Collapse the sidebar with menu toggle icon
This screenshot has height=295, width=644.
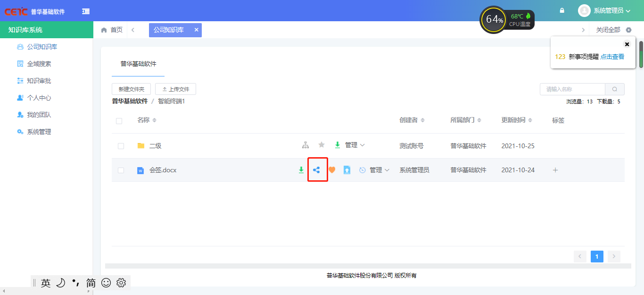pos(86,11)
